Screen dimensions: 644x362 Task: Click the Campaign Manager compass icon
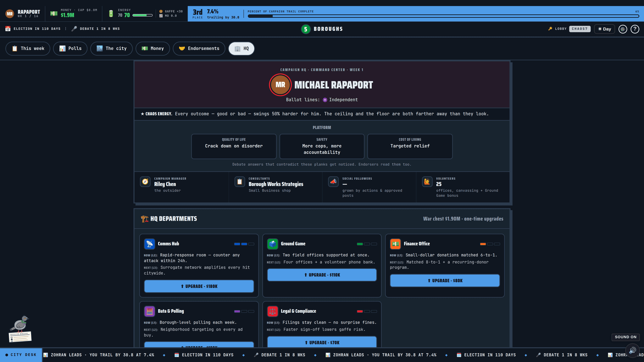(x=145, y=182)
